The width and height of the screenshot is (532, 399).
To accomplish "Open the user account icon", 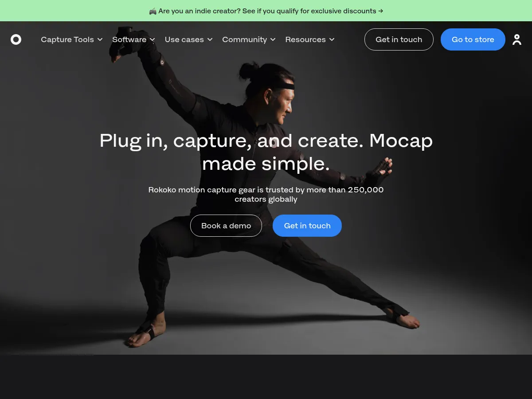I will [x=517, y=39].
